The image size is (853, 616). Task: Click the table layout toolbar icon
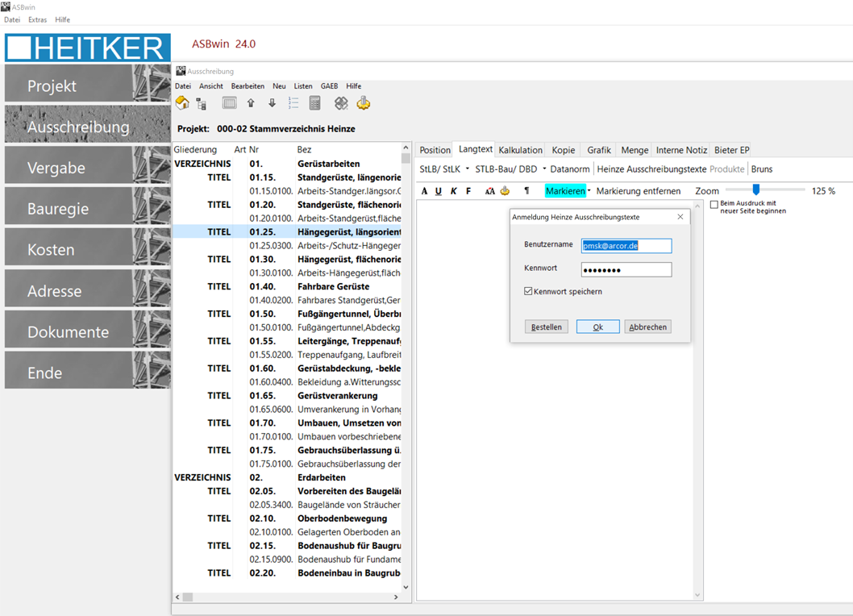click(230, 103)
